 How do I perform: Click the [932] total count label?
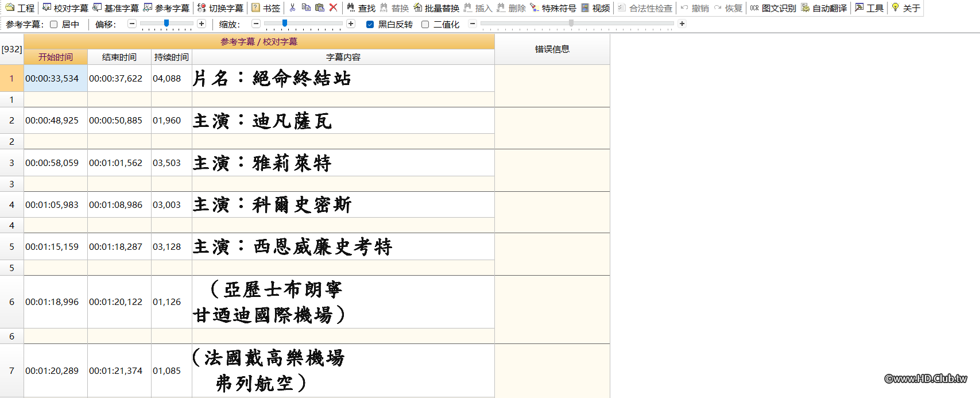[11, 49]
